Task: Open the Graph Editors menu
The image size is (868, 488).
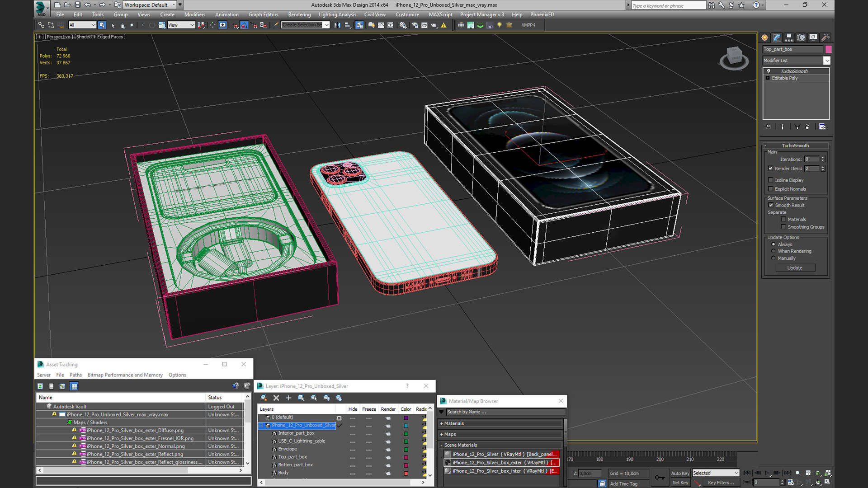Action: 263,14
